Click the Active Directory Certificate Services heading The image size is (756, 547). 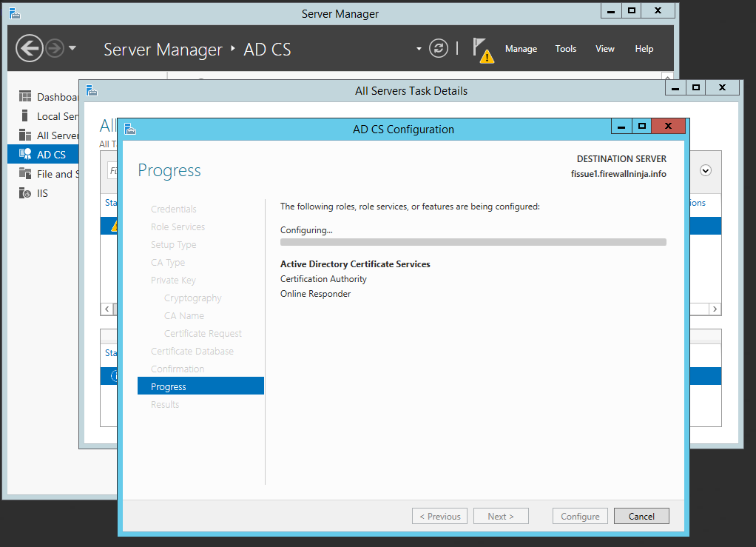tap(355, 264)
